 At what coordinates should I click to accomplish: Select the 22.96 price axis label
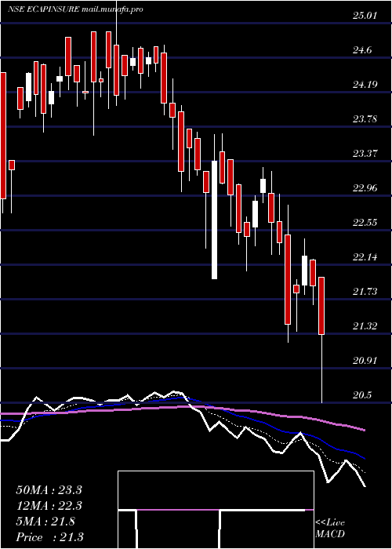(x=366, y=188)
